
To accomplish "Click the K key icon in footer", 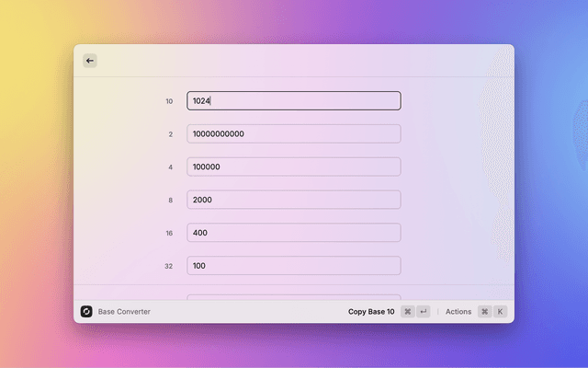I will 501,312.
